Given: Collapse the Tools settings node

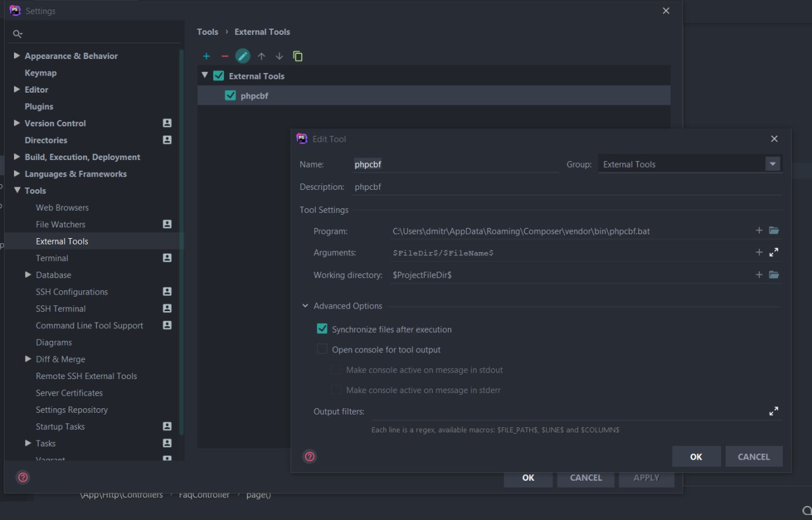Looking at the screenshot, I should (x=17, y=190).
